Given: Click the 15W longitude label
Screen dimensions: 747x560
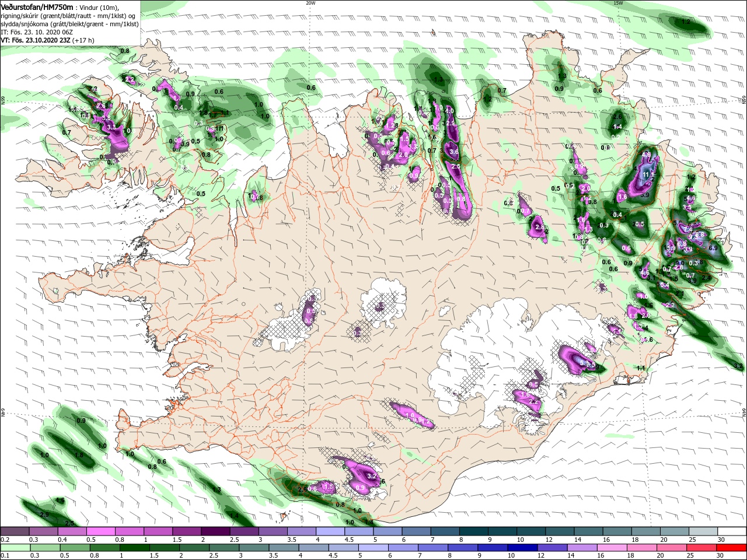Looking at the screenshot, I should click(618, 2).
